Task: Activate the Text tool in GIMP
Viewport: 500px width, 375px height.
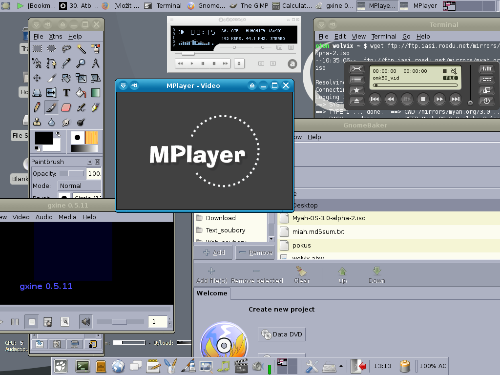Action: pyautogui.click(x=66, y=93)
